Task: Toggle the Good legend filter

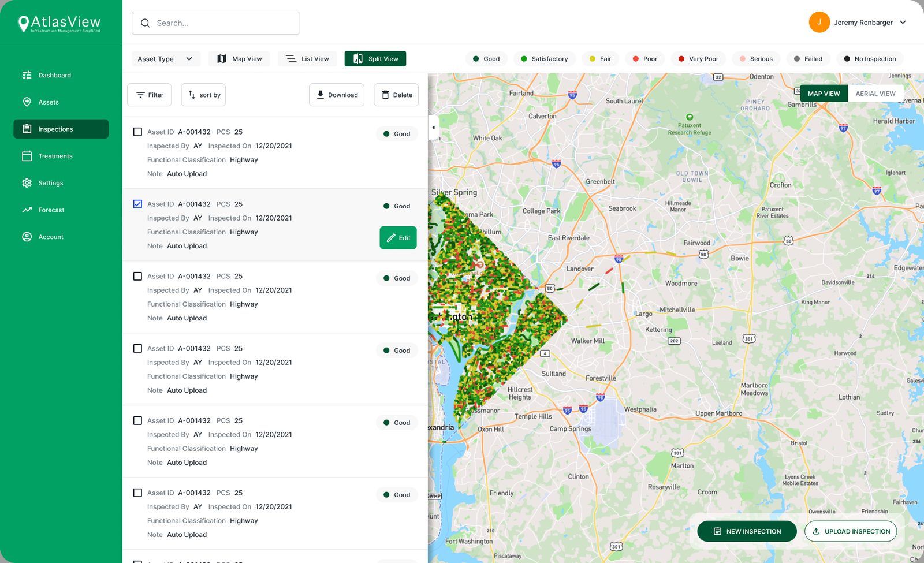Action: click(486, 59)
